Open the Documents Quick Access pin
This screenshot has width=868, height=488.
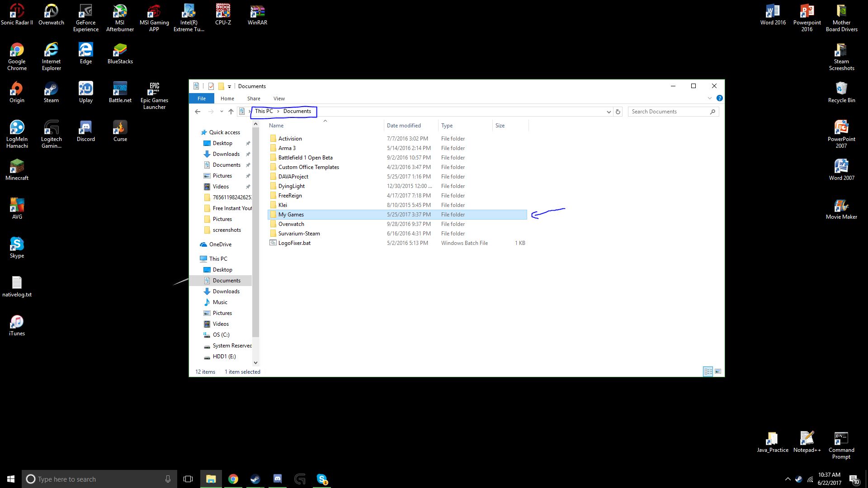click(x=227, y=164)
